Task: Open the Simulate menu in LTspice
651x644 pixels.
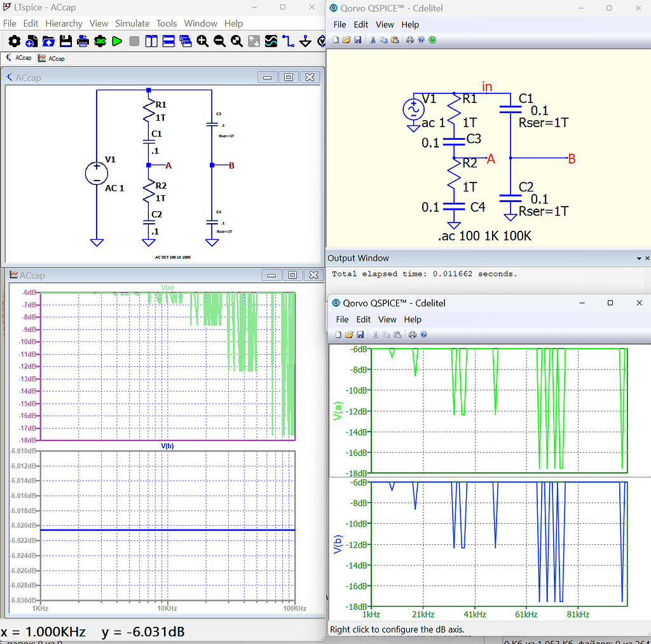Action: (132, 24)
